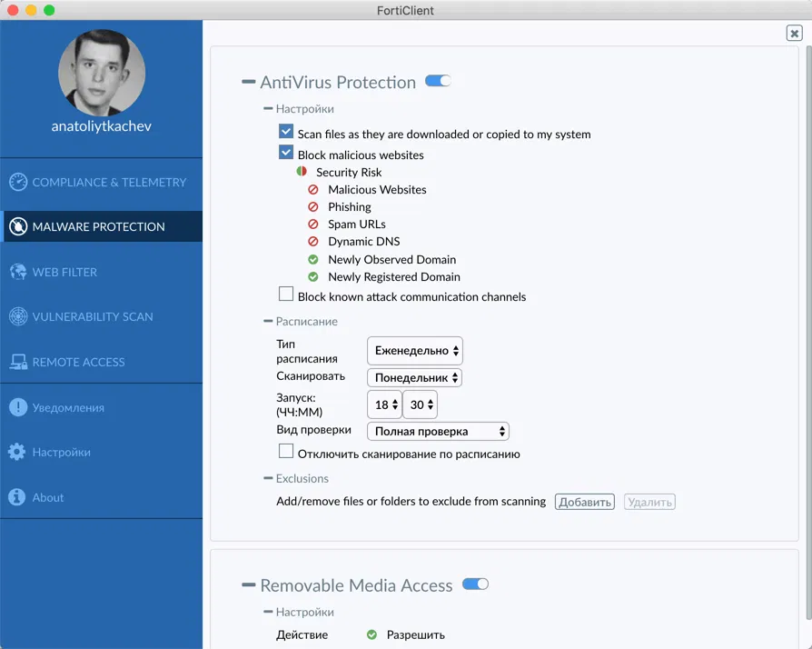The height and width of the screenshot is (649, 812).
Task: Check Отключить сканирование по расписанию
Action: pyautogui.click(x=286, y=451)
